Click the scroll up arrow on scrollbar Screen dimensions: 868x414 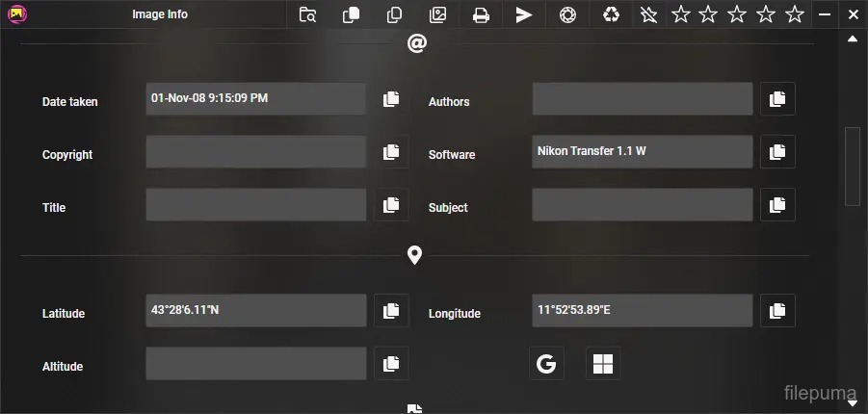pos(852,39)
